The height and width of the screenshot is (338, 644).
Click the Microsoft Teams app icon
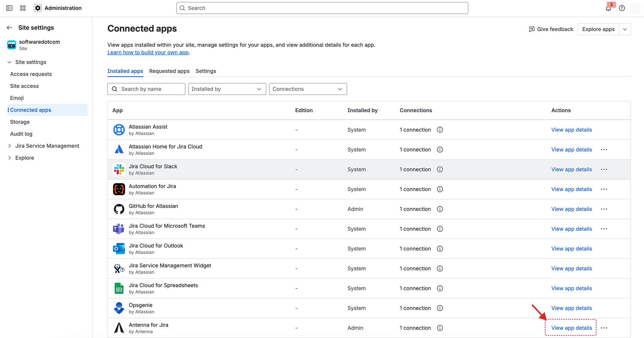pos(119,229)
